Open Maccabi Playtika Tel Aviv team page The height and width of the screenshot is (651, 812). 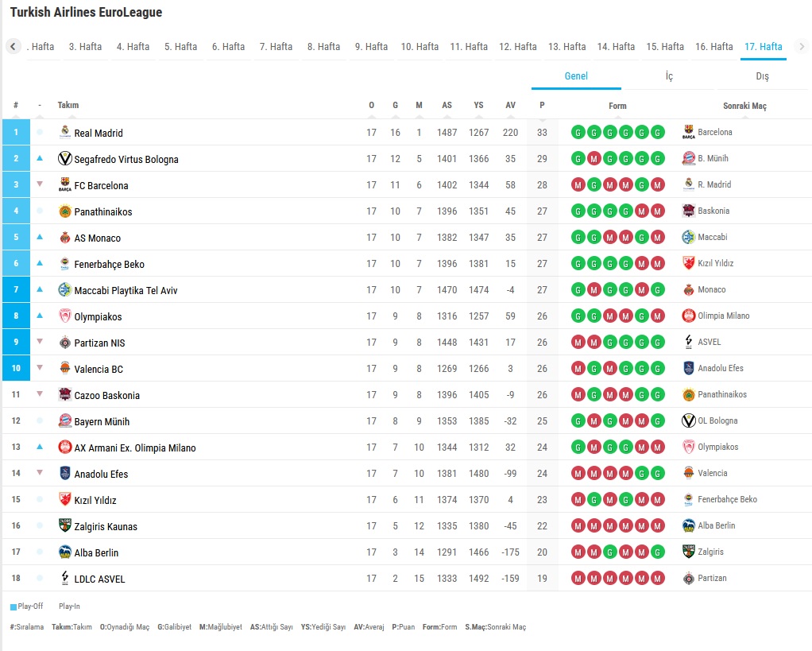pyautogui.click(x=126, y=291)
